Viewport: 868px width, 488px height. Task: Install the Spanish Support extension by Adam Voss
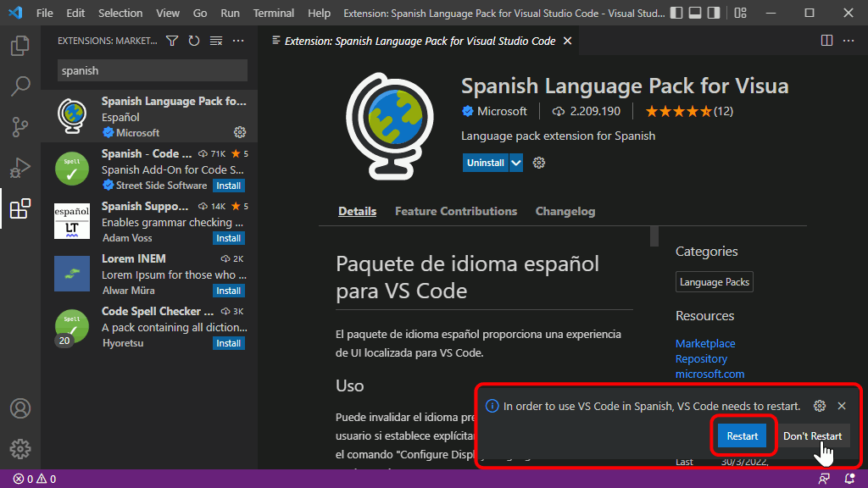coord(229,238)
